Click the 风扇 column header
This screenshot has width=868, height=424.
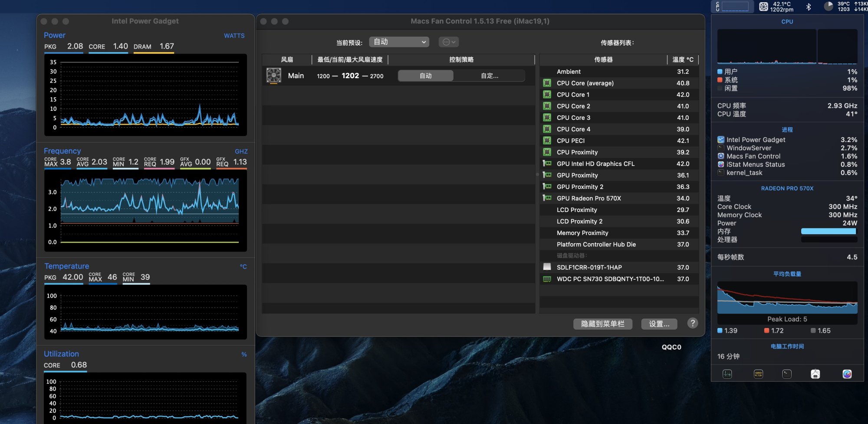tap(287, 60)
